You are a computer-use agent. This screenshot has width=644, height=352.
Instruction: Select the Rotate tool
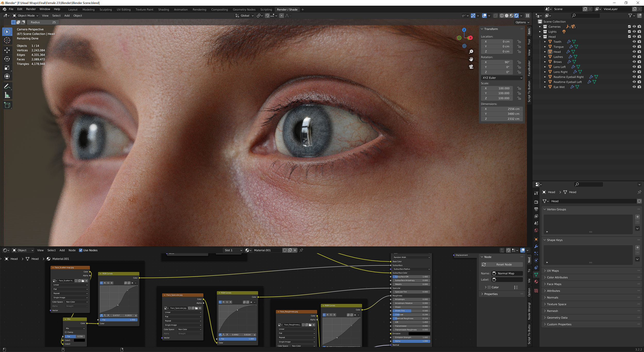[7, 59]
